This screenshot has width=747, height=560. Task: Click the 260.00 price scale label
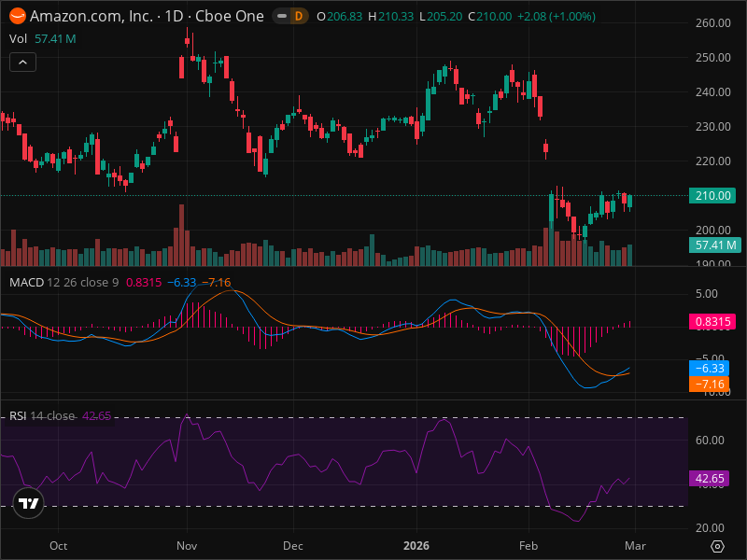coord(712,22)
